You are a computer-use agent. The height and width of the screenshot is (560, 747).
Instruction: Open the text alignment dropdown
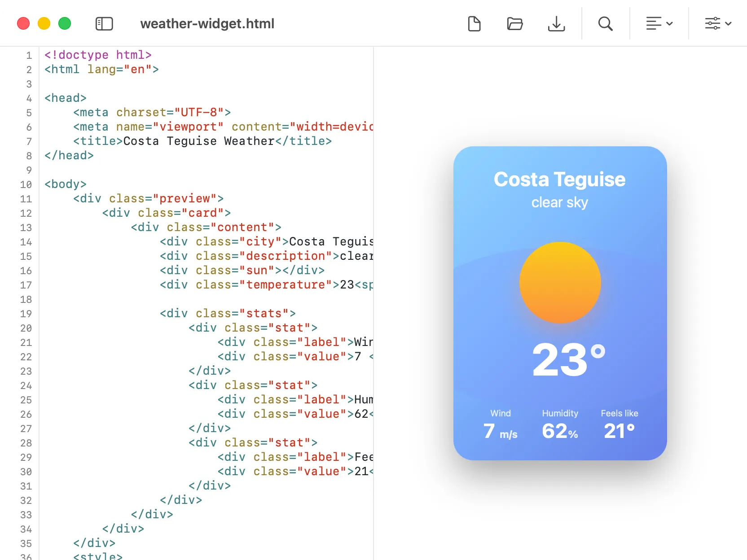click(x=659, y=23)
